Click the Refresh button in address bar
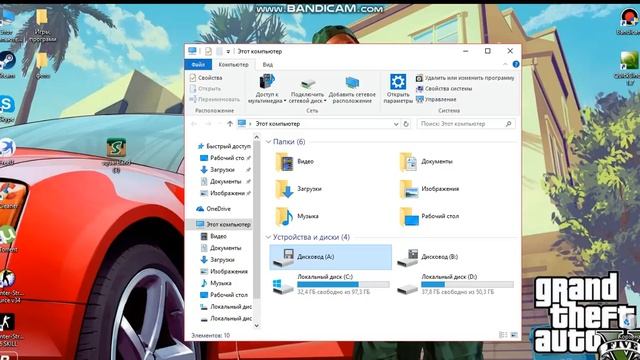Screen dimensions: 640x360 [406, 124]
